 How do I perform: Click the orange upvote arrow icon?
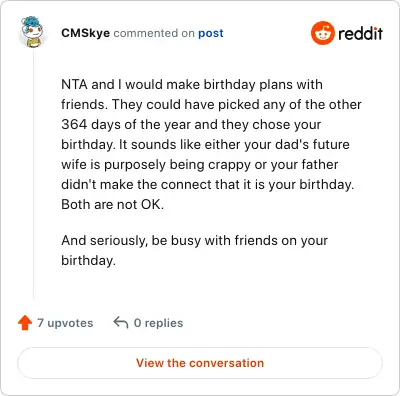[25, 323]
